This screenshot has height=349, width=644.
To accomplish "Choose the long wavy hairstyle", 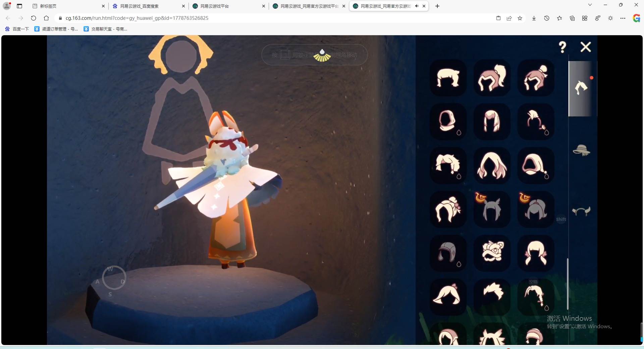I will (x=492, y=165).
